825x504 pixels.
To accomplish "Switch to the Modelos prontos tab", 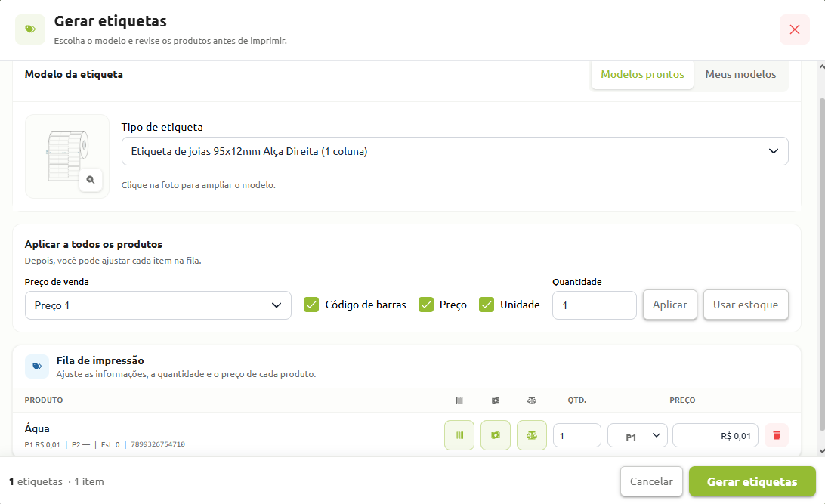I will click(x=642, y=75).
